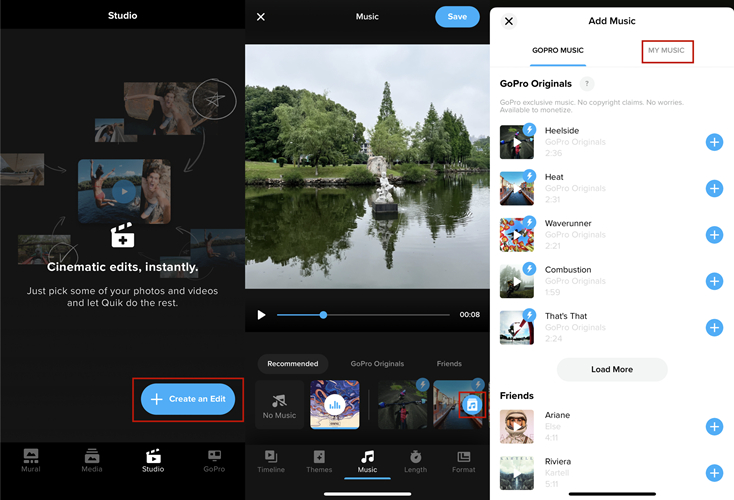Preview the Combustion track thumbnail
Image resolution: width=734 pixels, height=500 pixels.
[x=517, y=281]
